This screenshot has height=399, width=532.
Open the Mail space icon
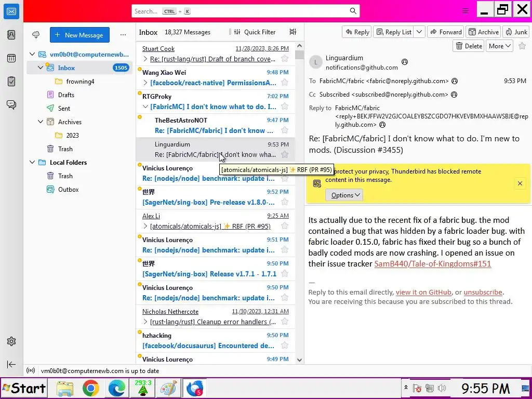[11, 11]
